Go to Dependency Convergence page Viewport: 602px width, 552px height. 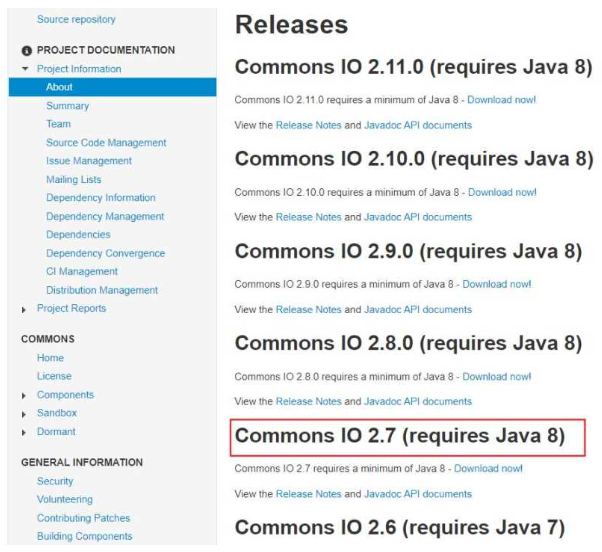point(105,253)
